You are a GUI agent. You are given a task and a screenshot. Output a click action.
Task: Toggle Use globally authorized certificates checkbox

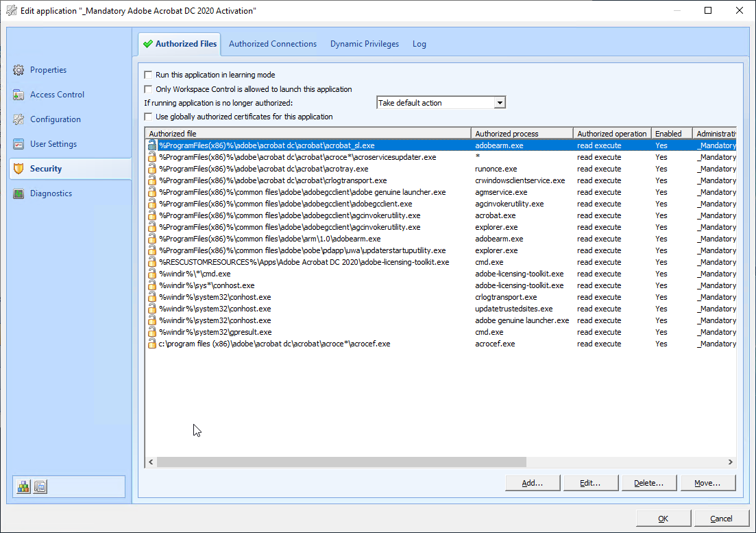[x=148, y=117]
